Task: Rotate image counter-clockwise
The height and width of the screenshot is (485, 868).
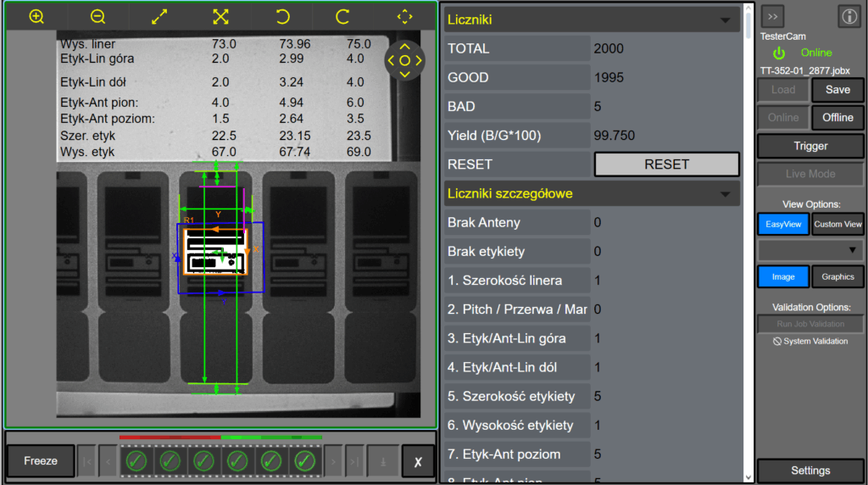Action: 282,17
